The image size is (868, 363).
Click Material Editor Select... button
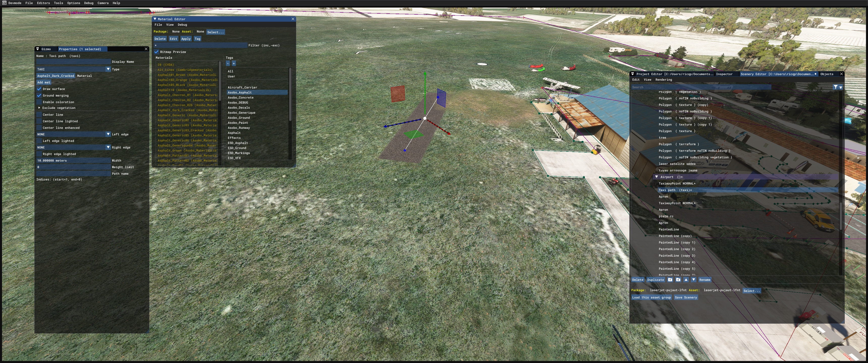(x=215, y=32)
